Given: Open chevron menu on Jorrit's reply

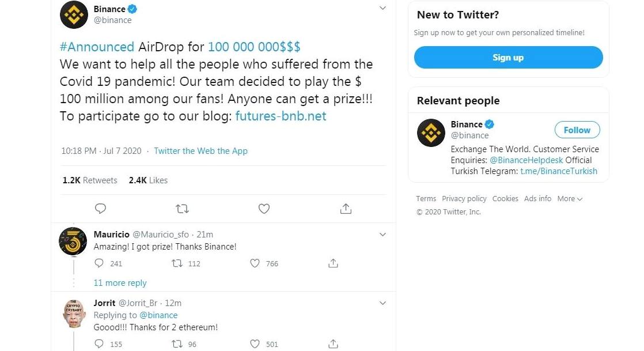Looking at the screenshot, I should click(x=382, y=303).
